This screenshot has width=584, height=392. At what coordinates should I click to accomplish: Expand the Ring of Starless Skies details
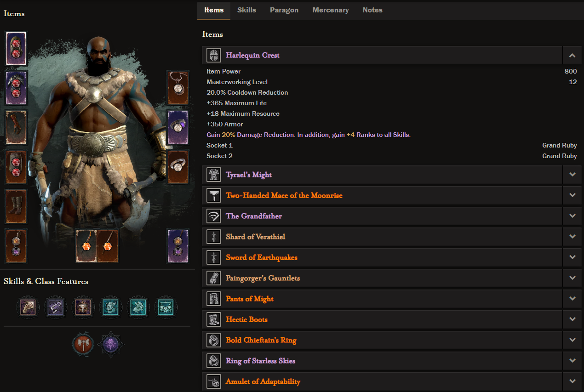572,360
